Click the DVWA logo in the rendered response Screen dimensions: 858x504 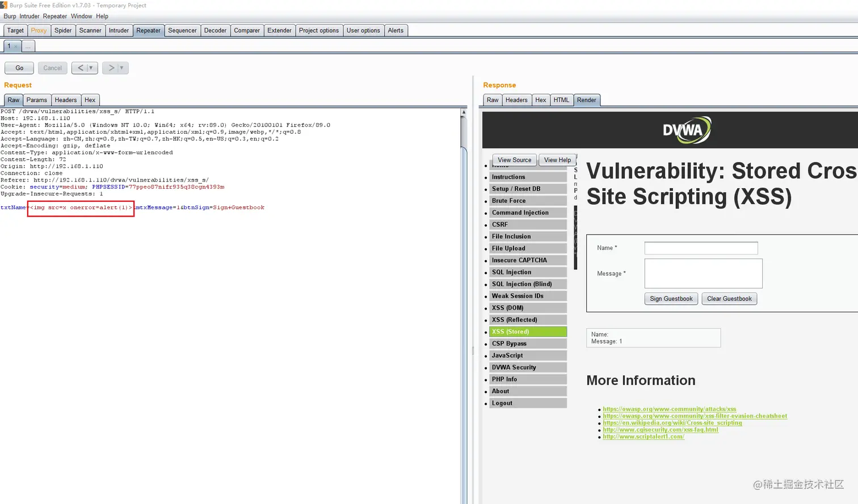687,130
